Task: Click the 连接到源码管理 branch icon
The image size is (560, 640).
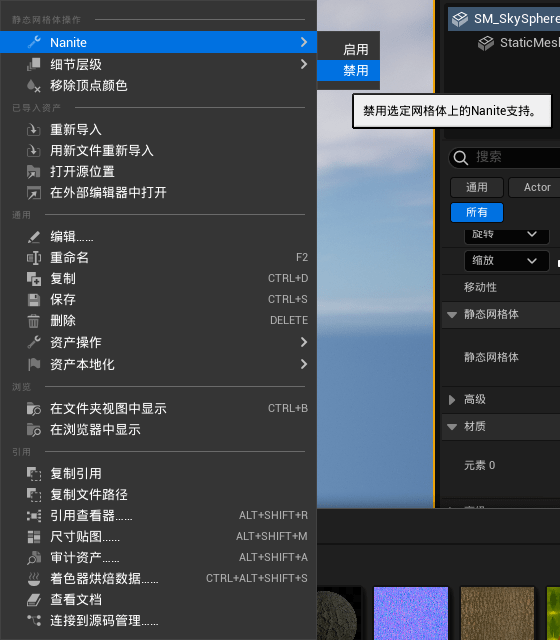Action: click(x=34, y=621)
